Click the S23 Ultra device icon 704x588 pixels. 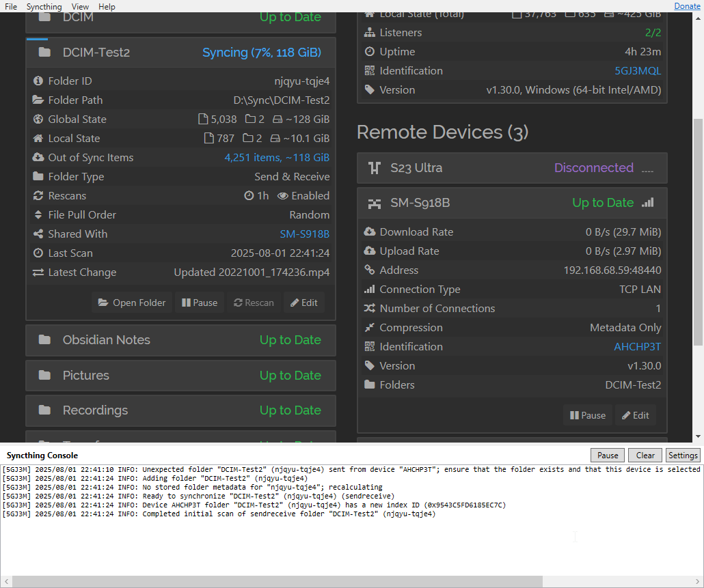pos(375,168)
